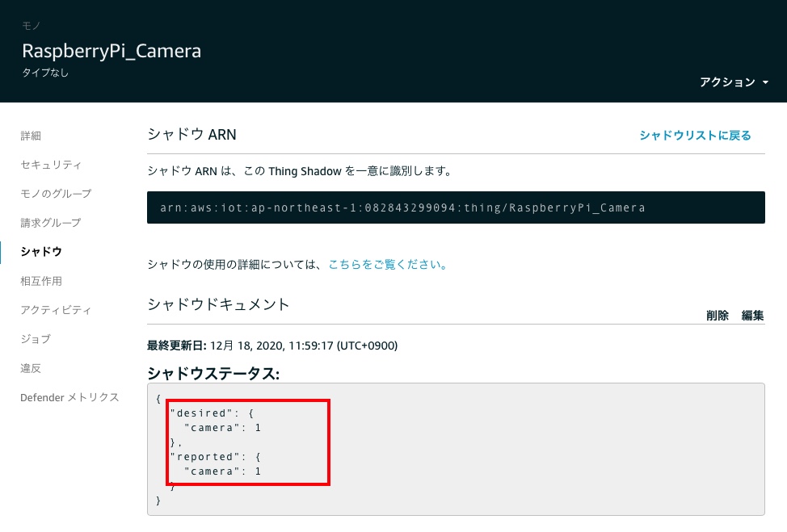The height and width of the screenshot is (532, 787).
Task: Click シャドウリストに戻る link
Action: pyautogui.click(x=695, y=136)
